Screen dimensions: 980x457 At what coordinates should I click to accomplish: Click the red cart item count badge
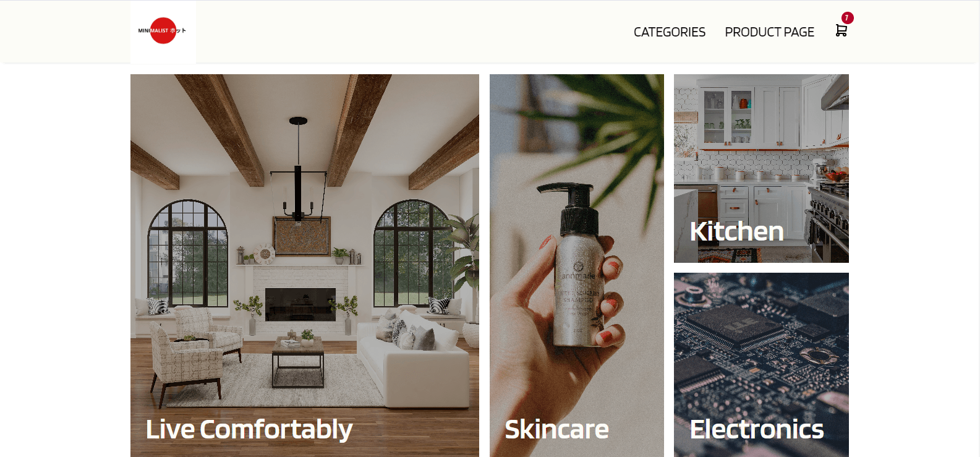pyautogui.click(x=847, y=18)
